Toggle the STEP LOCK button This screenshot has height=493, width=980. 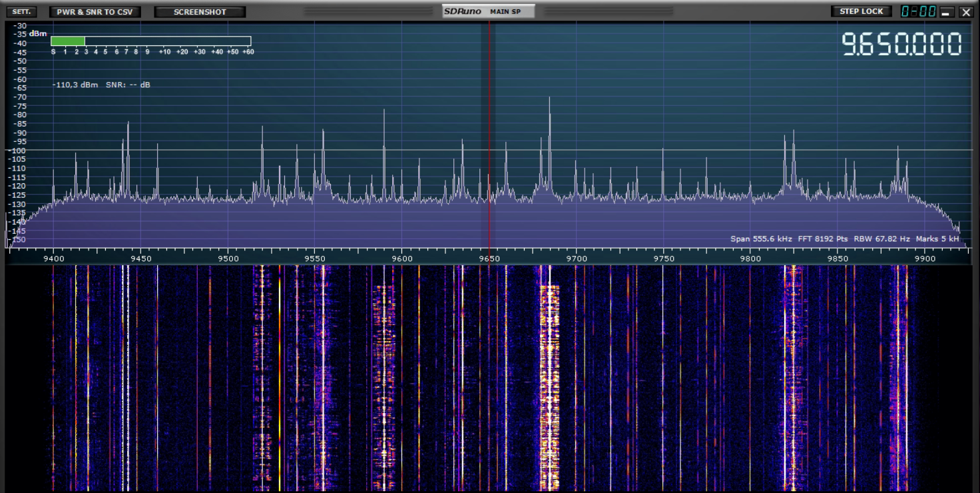point(861,11)
